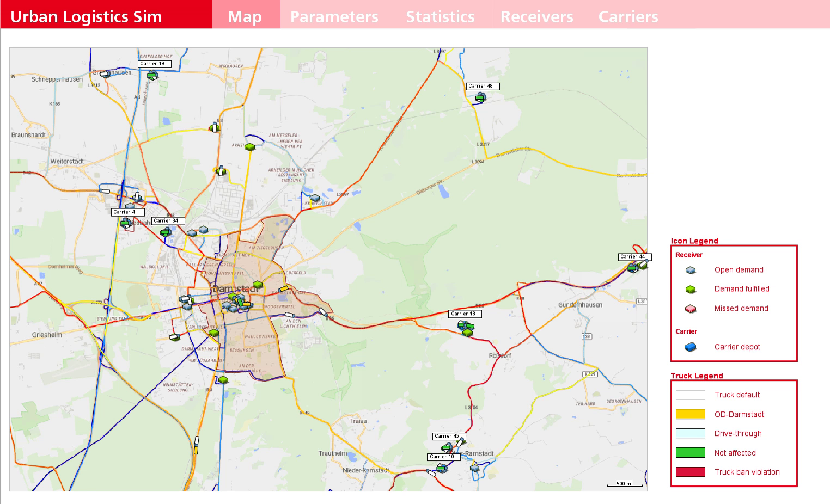Viewport: 830px width, 504px height.
Task: Click the Carrier 45 map label
Action: (x=449, y=436)
